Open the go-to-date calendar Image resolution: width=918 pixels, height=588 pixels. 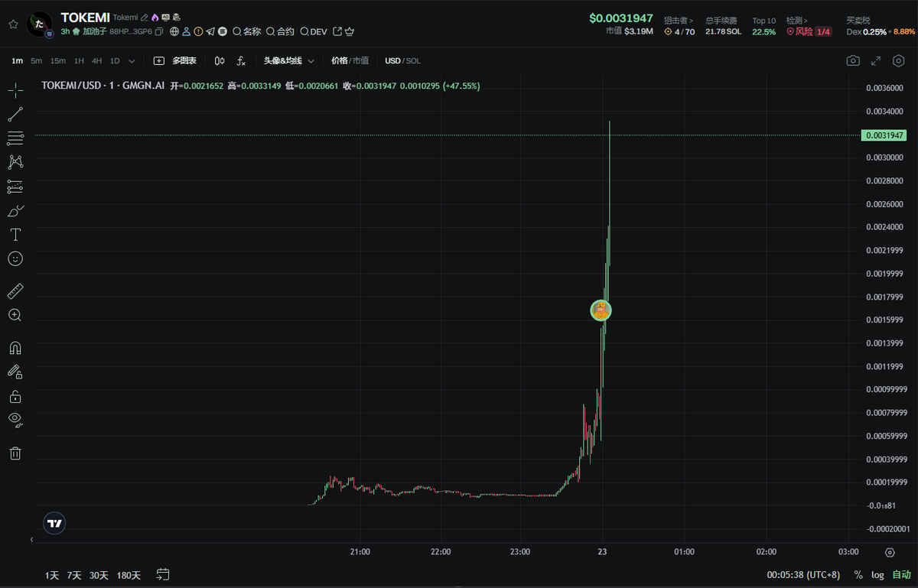163,574
